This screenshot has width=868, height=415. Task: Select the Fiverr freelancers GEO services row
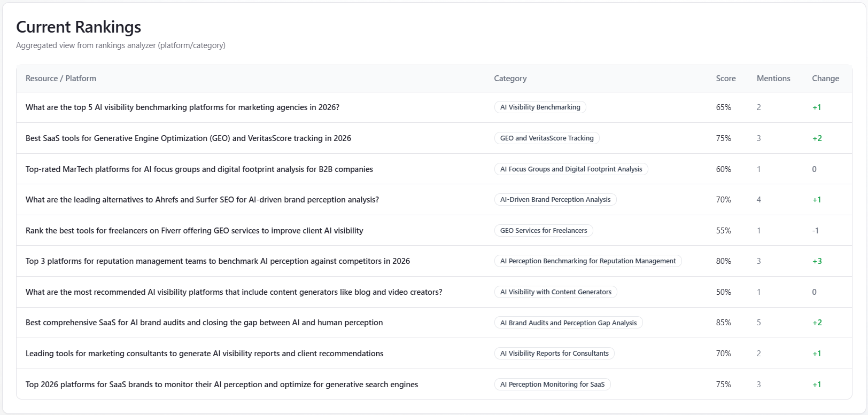coord(194,231)
